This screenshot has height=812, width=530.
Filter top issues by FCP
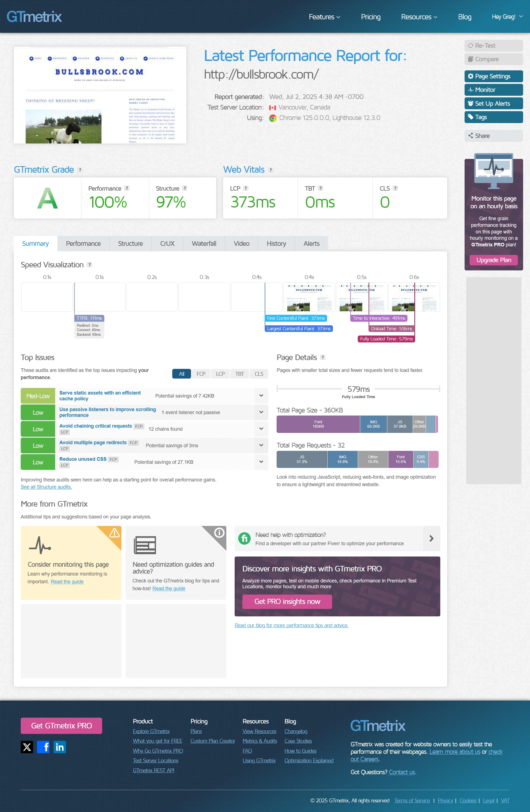click(x=201, y=374)
